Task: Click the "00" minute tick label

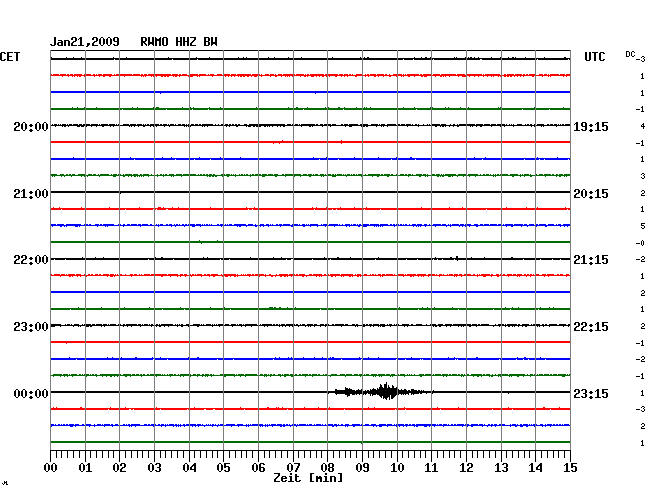Action: (51, 468)
